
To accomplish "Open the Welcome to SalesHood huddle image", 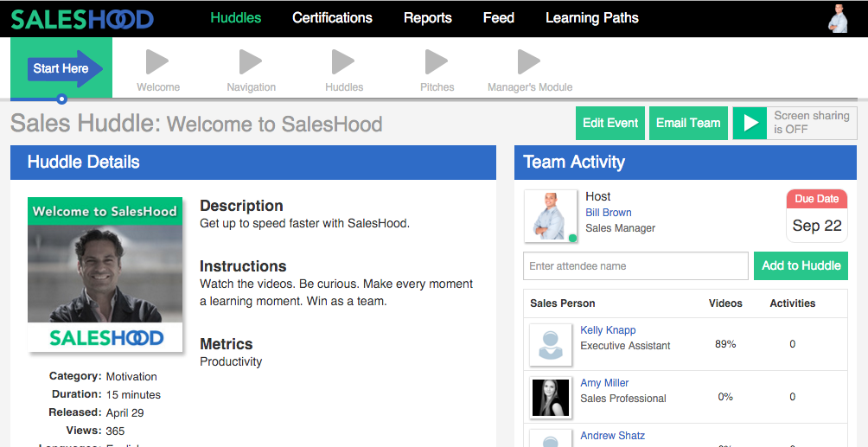I will (x=105, y=274).
